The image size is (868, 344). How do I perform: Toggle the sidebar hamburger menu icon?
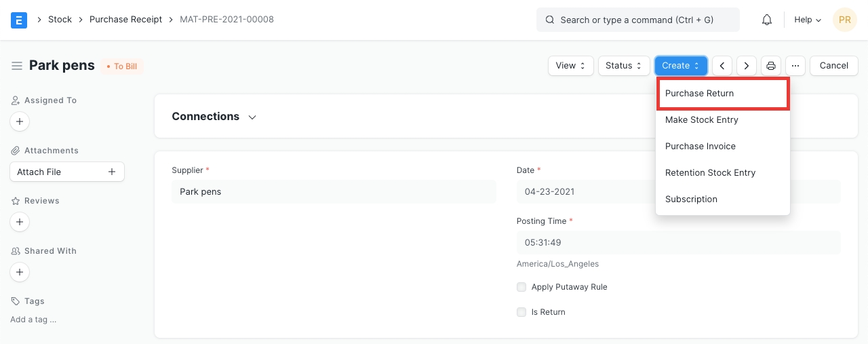click(x=17, y=66)
